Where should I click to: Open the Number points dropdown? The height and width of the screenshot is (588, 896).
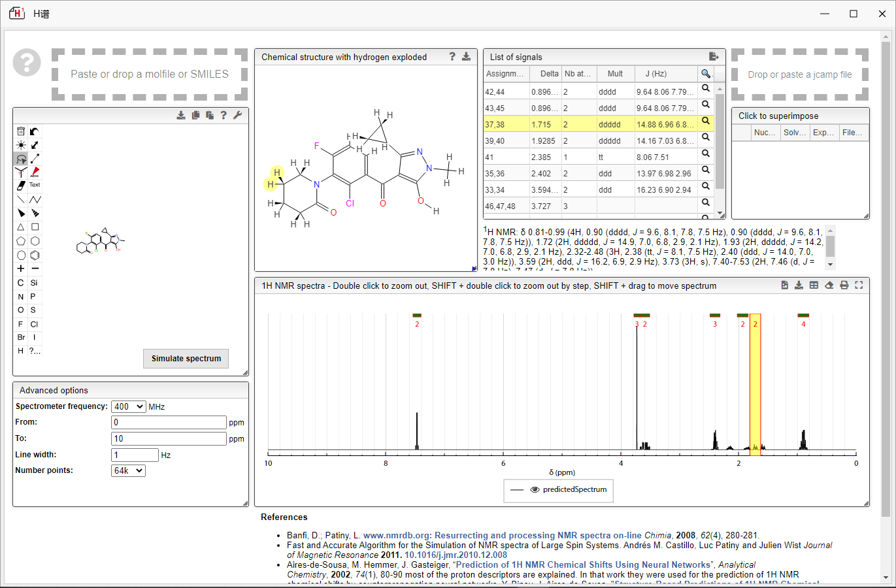(128, 470)
